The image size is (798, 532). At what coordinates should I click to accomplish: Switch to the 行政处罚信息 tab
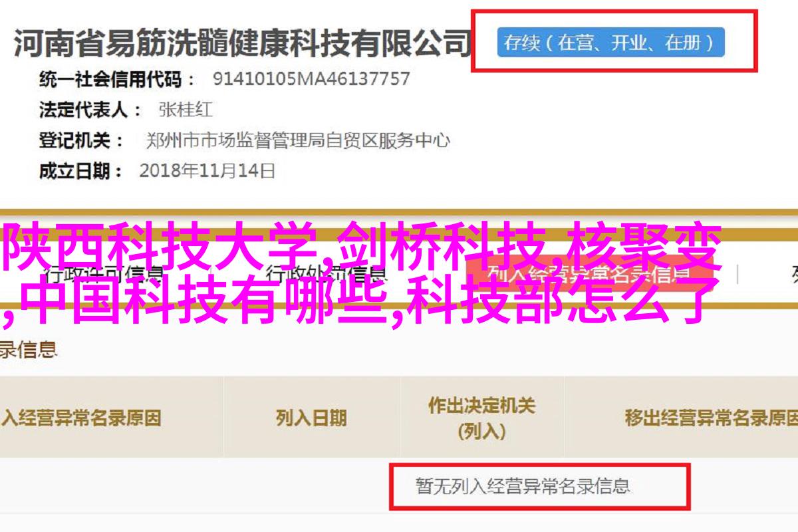tap(326, 273)
